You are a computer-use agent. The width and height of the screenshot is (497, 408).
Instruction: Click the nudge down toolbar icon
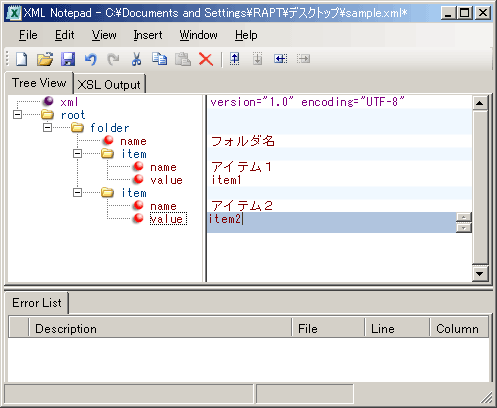click(257, 59)
